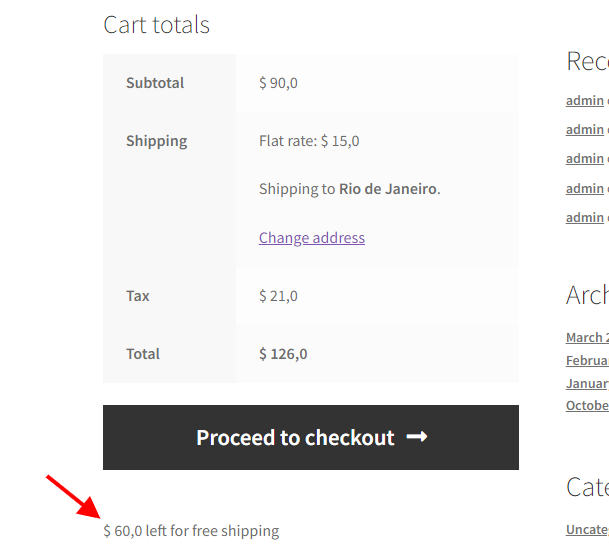The height and width of the screenshot is (550, 609).
Task: Click the arrow icon on checkout button
Action: pyautogui.click(x=417, y=437)
